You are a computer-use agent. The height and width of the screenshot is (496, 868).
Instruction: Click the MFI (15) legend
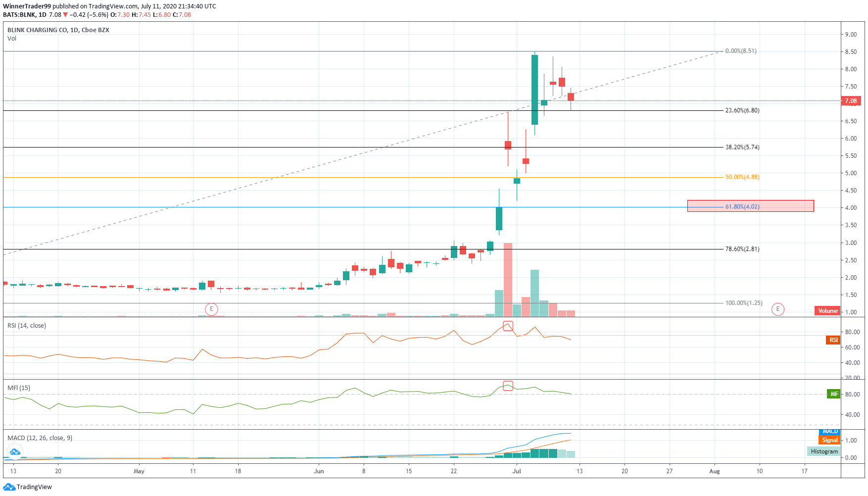(x=19, y=388)
